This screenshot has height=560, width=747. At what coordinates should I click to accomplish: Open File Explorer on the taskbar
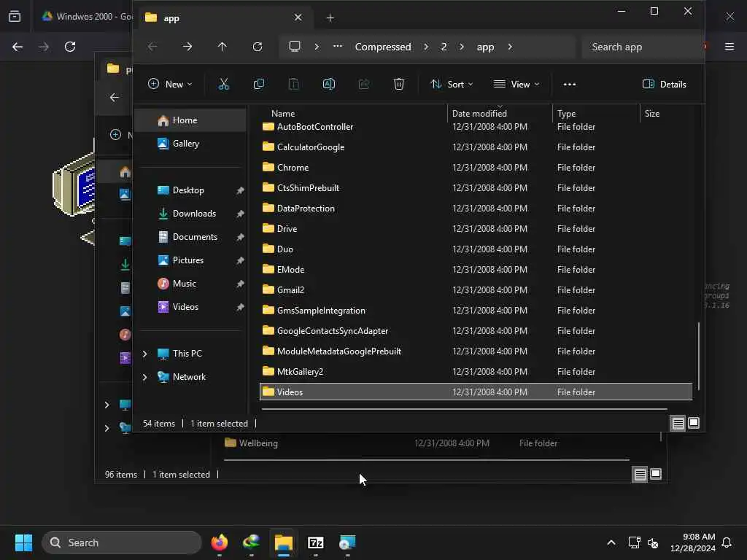pos(284,542)
